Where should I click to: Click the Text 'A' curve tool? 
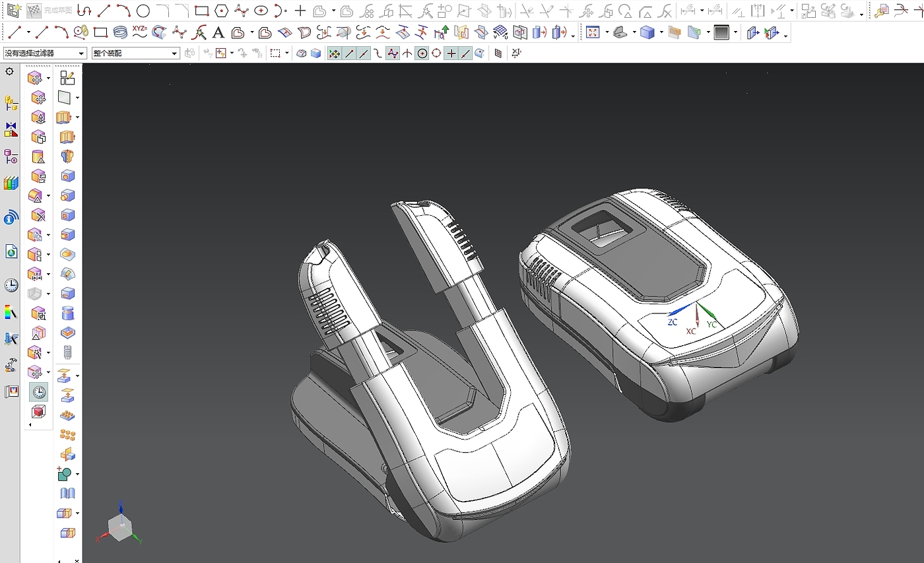point(218,32)
